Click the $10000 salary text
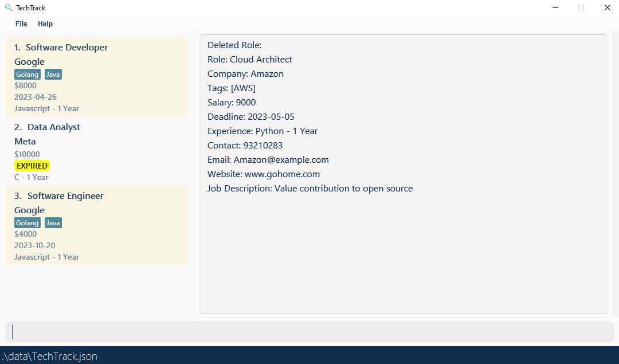Viewport: 619px width, 364px height. coord(27,154)
